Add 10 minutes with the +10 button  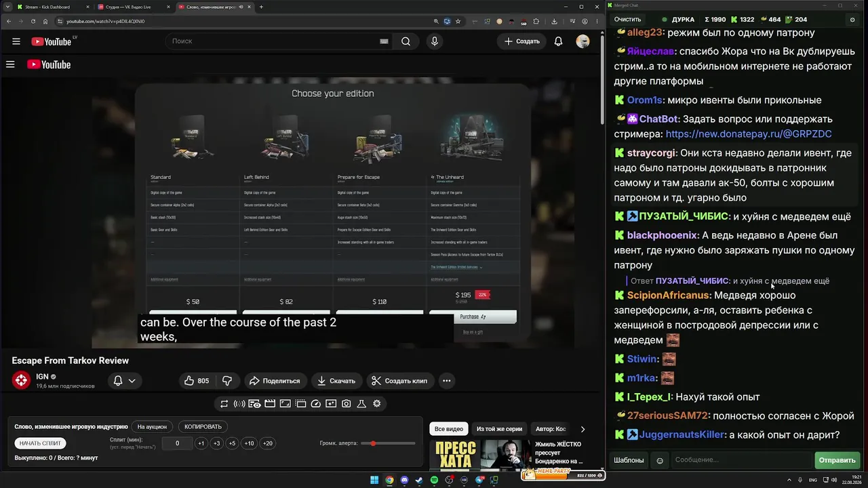[250, 443]
